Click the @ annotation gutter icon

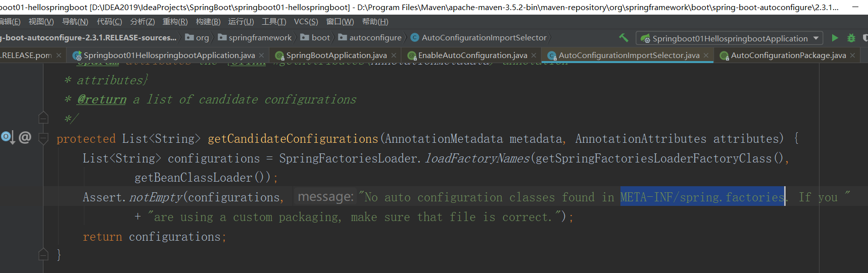25,137
